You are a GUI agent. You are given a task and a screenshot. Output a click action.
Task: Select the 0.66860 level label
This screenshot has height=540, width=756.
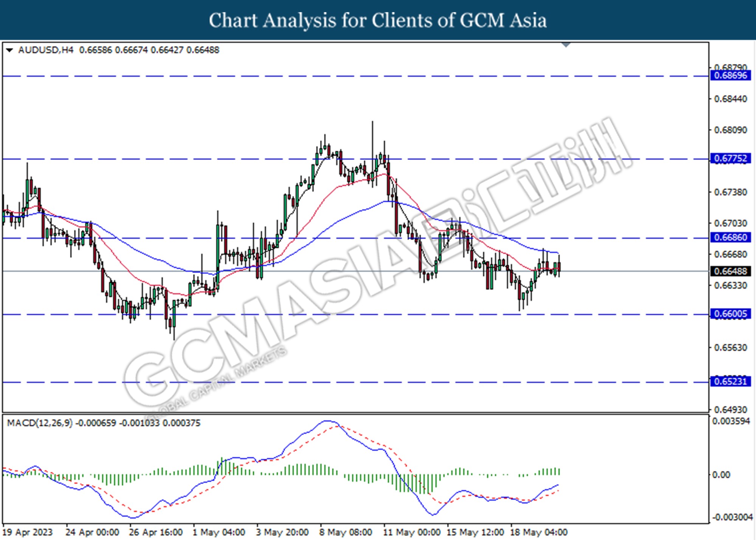click(730, 237)
